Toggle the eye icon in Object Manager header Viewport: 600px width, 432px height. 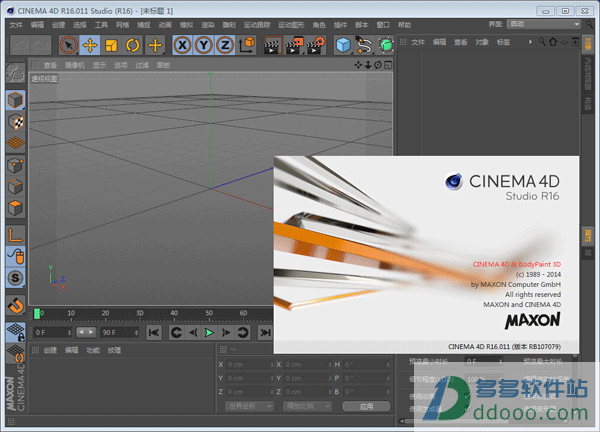(x=564, y=42)
